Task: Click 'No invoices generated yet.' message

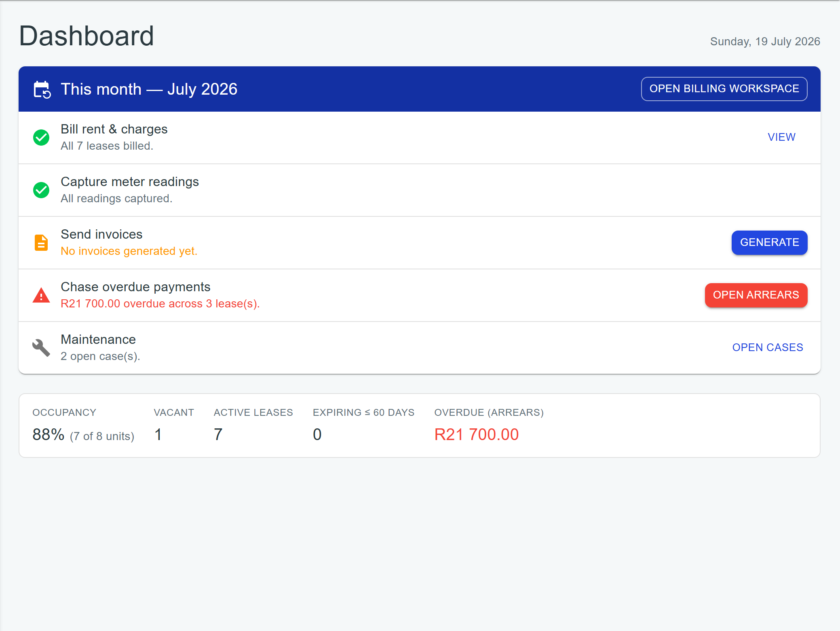Action: click(129, 251)
